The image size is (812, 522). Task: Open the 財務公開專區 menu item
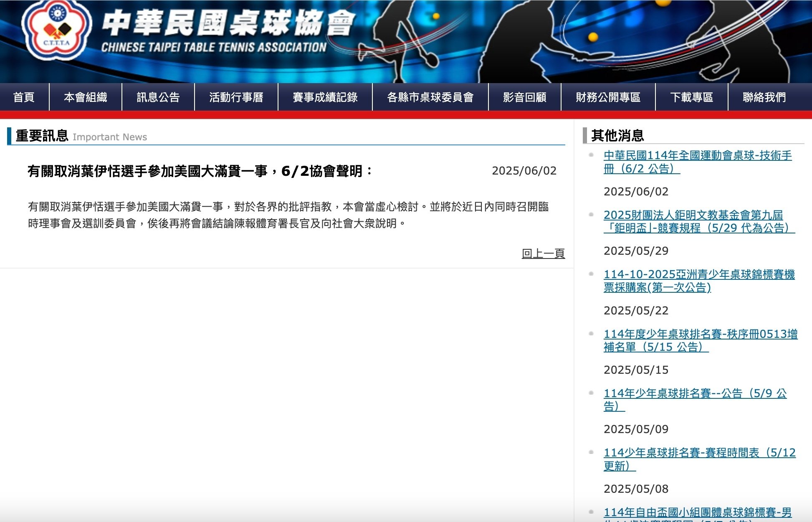point(608,97)
